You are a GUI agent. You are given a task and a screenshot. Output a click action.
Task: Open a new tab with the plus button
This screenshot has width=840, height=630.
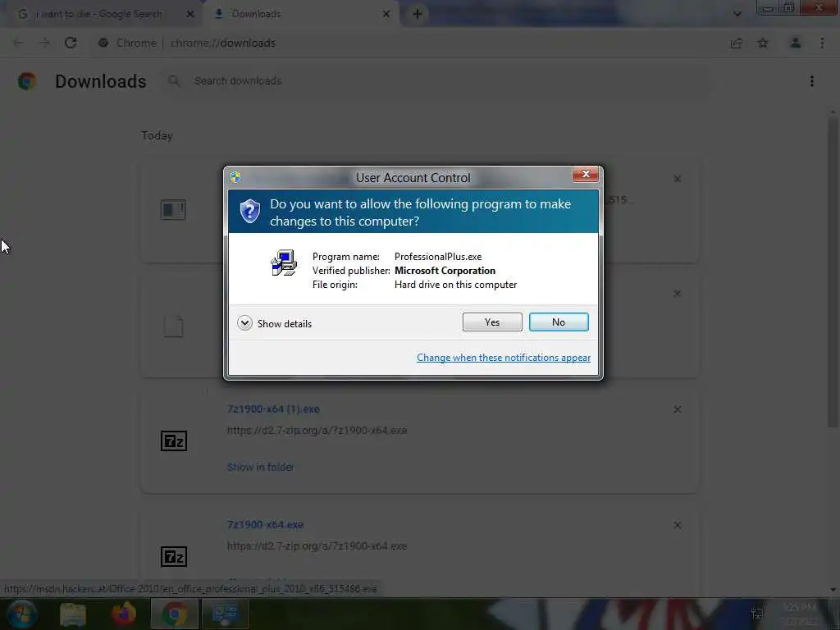point(418,14)
